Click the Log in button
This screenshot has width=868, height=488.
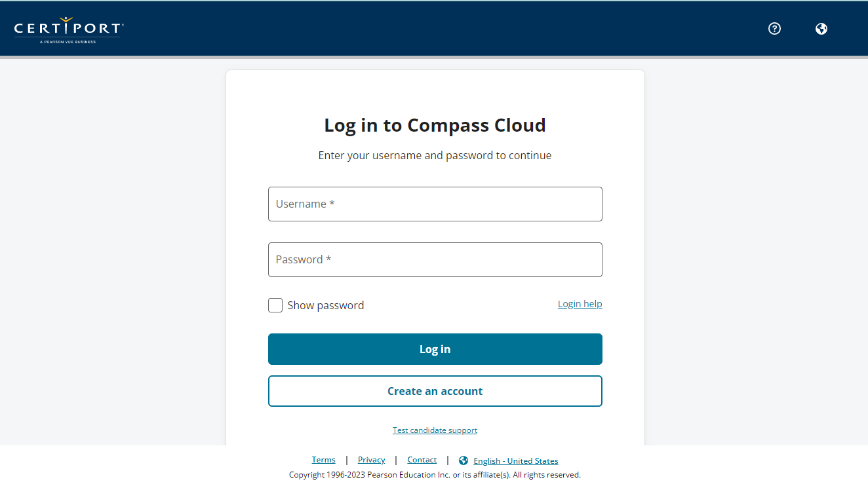click(x=435, y=349)
